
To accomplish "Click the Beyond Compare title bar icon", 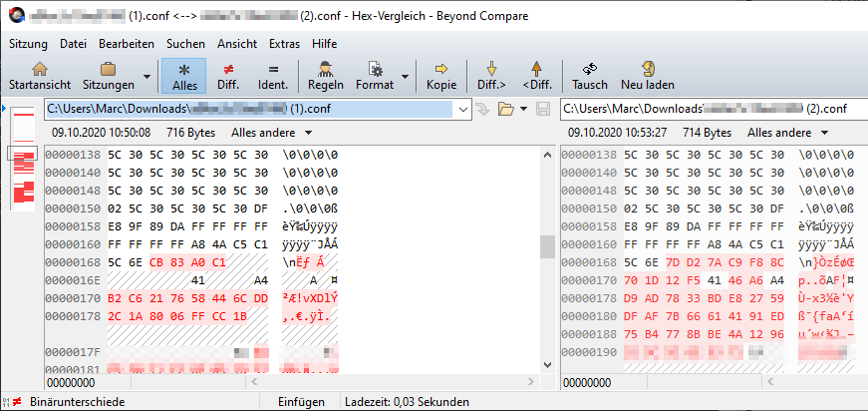I will pos(15,16).
